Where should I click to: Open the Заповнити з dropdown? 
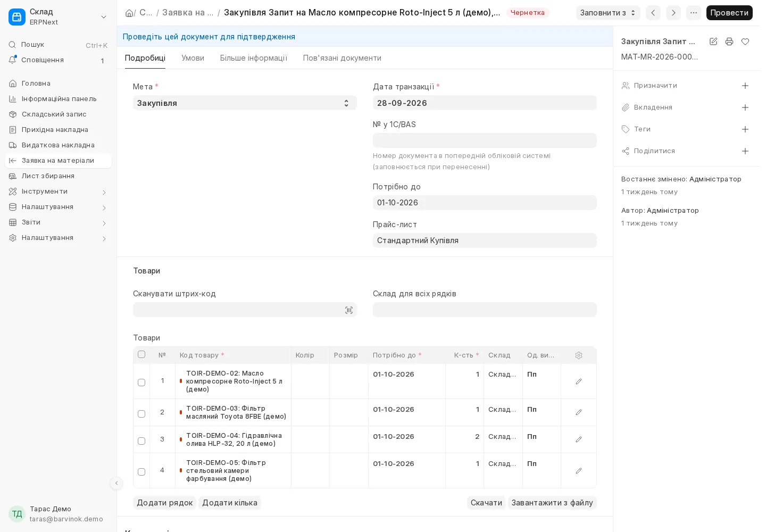(608, 13)
